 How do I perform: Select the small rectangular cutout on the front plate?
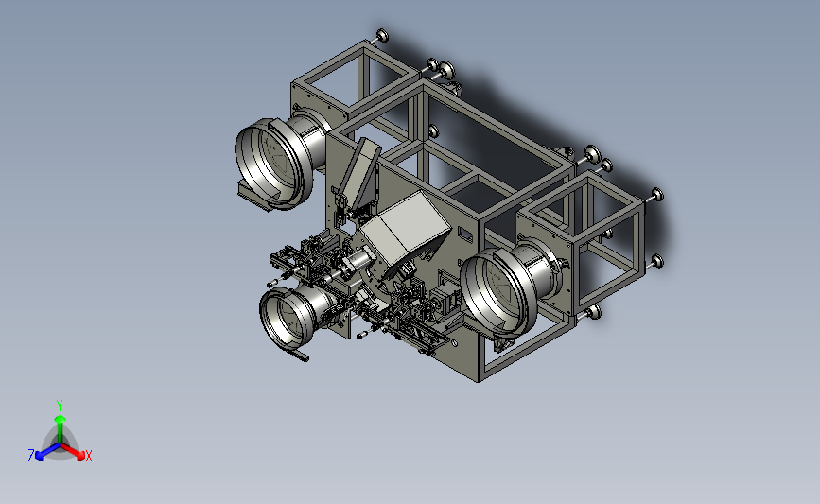[465, 234]
